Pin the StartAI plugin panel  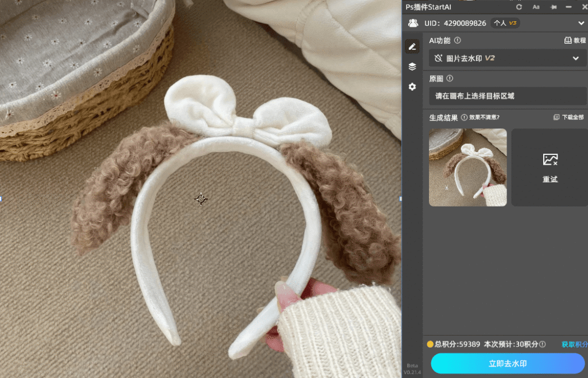click(554, 7)
